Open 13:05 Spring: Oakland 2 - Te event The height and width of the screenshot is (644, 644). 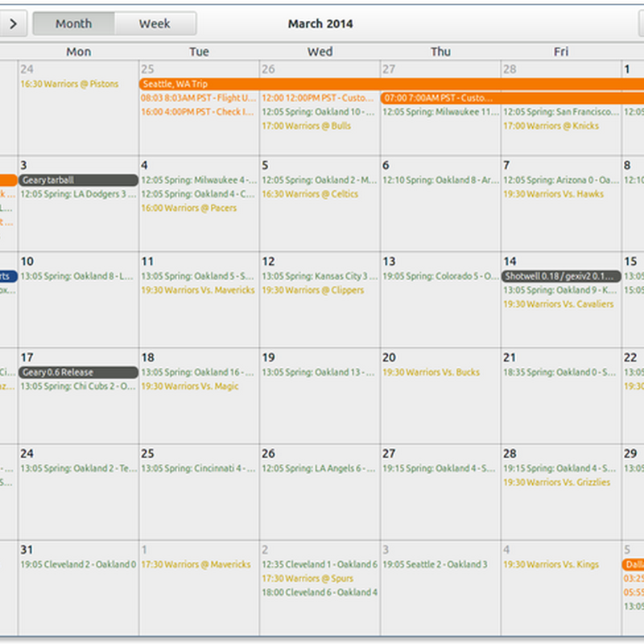pos(79,469)
